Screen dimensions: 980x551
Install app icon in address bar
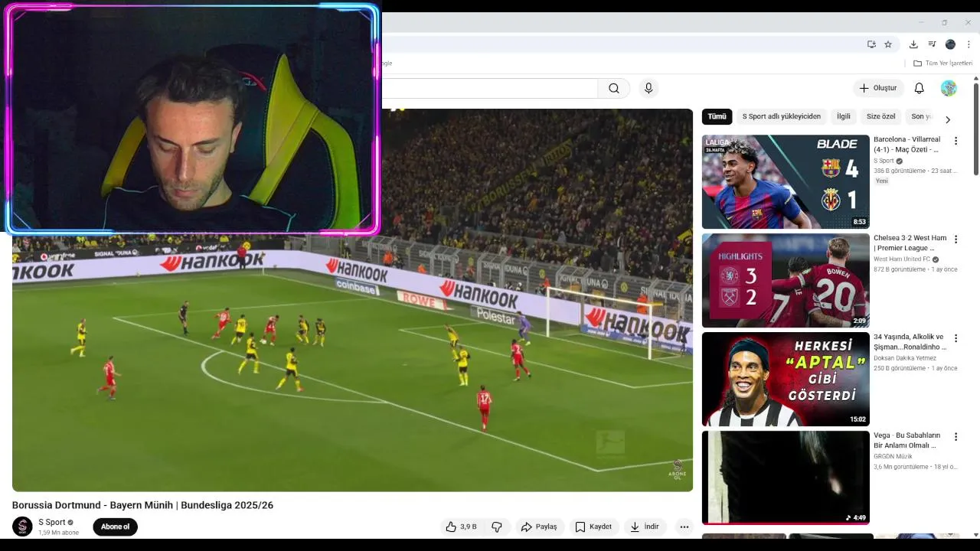pyautogui.click(x=871, y=44)
